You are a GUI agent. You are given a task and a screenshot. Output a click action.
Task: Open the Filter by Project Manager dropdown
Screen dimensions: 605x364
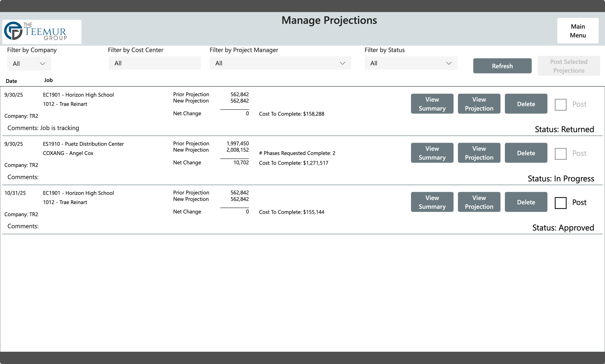(280, 63)
